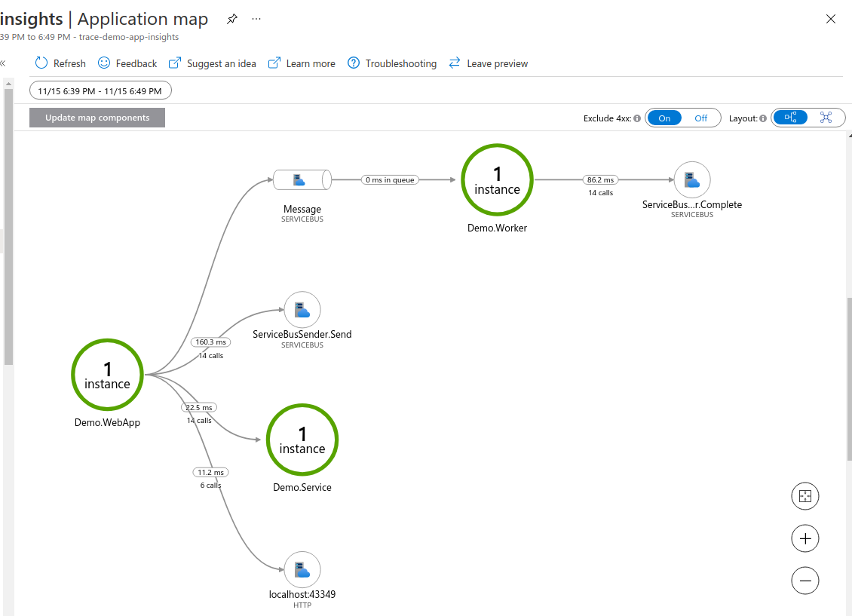Select localhost:43349 HTTP dependency node
This screenshot has width=852, height=616.
click(x=302, y=570)
